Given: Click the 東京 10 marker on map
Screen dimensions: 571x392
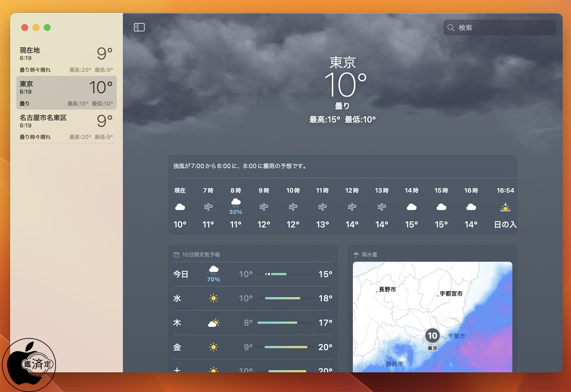Looking at the screenshot, I should point(432,336).
